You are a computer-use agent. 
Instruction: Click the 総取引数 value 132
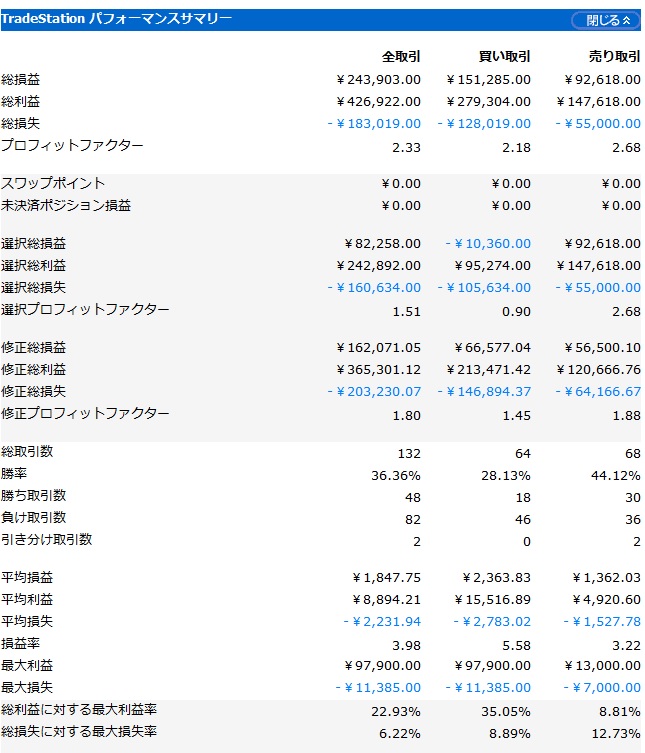(x=409, y=454)
